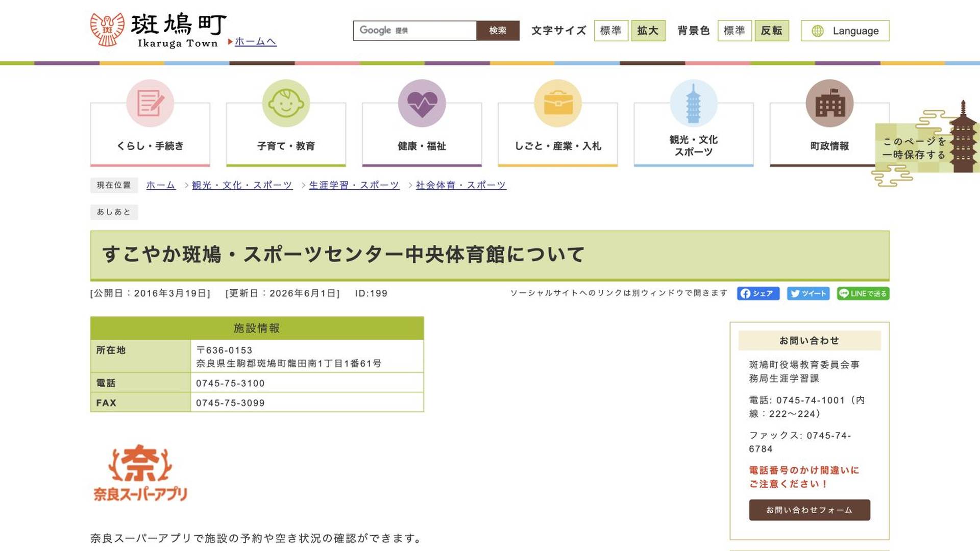Click address 奈良県生駒郡斑鳩町龍田南1丁目1番61号
Image resolution: width=980 pixels, height=551 pixels.
click(x=289, y=364)
